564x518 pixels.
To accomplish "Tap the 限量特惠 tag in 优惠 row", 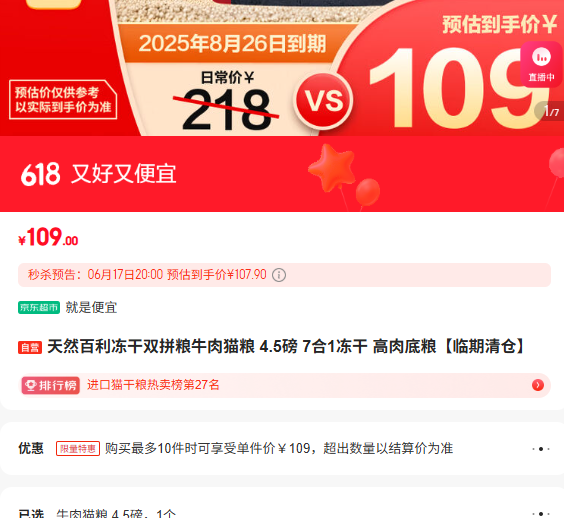I will (78, 449).
